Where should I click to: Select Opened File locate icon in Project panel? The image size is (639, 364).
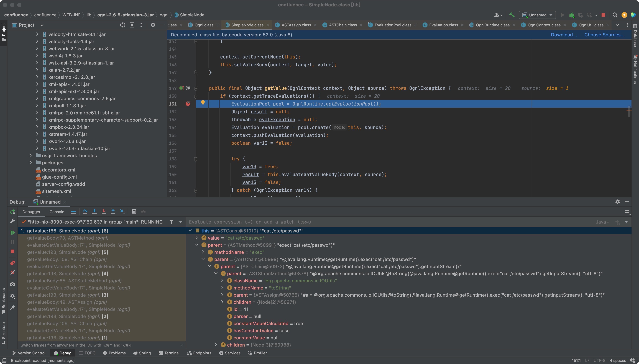pos(122,25)
